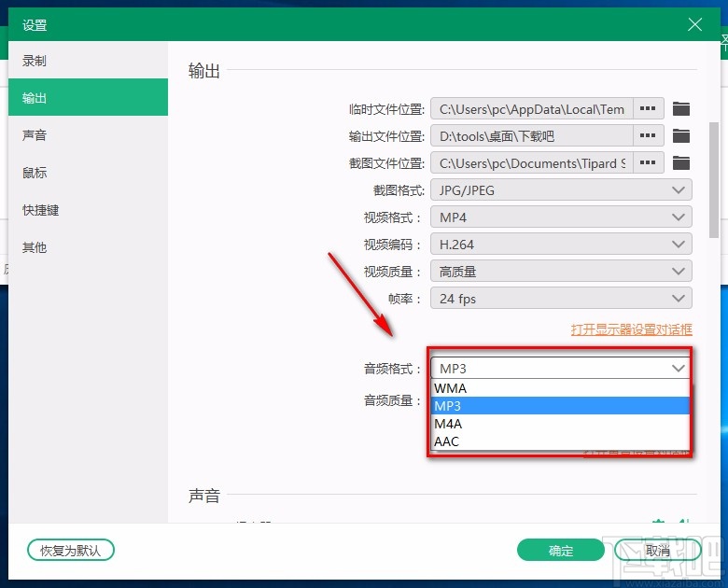
Task: Open the frame rate 24 fps dropdown
Action: [561, 298]
